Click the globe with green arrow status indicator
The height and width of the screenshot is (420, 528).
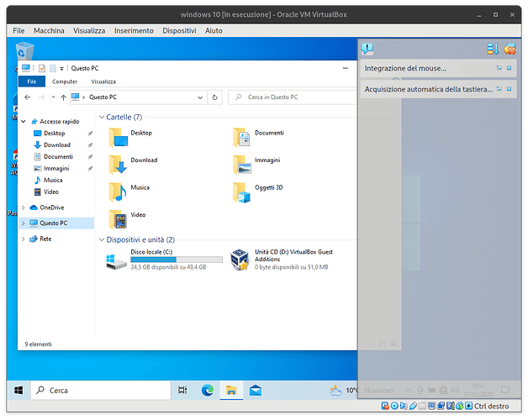click(460, 406)
